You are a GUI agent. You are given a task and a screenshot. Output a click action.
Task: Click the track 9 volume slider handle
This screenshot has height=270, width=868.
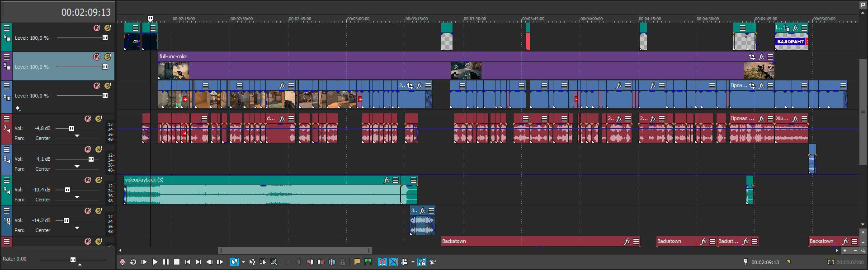tap(67, 190)
